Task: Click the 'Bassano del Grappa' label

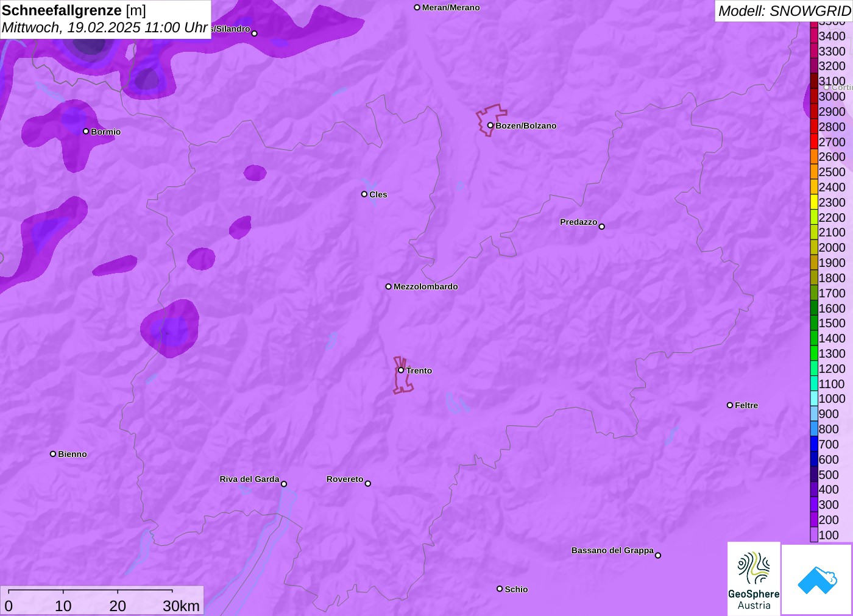Action: tap(612, 550)
